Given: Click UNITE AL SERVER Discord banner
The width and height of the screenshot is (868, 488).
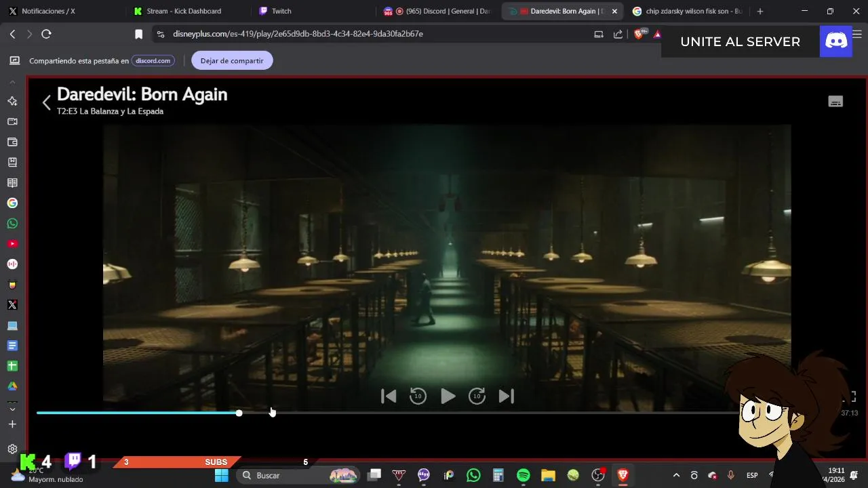Looking at the screenshot, I should pyautogui.click(x=757, y=41).
